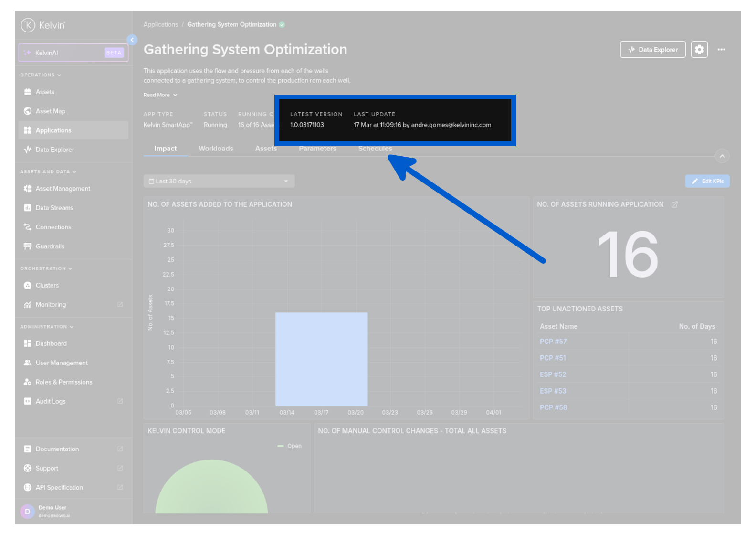Toggle the Open legend item in Kelvin Control Mode
756x535 pixels.
[x=290, y=446]
